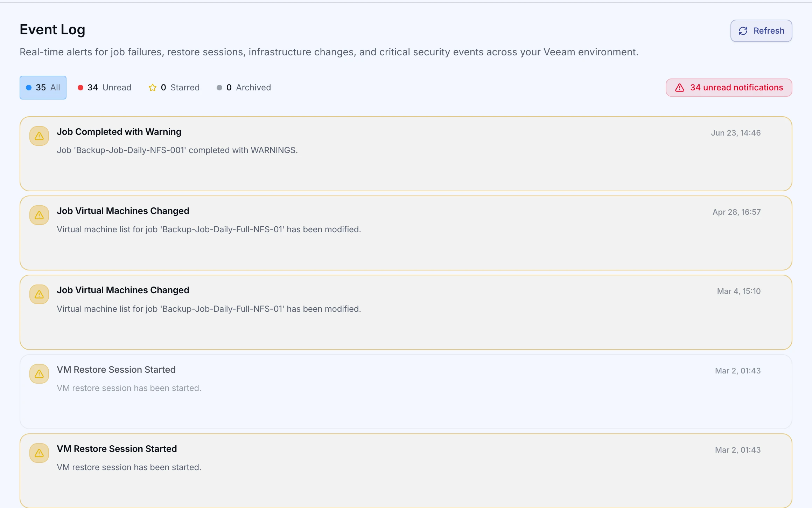Image resolution: width=812 pixels, height=508 pixels.
Task: Click the Refresh button
Action: click(x=761, y=31)
